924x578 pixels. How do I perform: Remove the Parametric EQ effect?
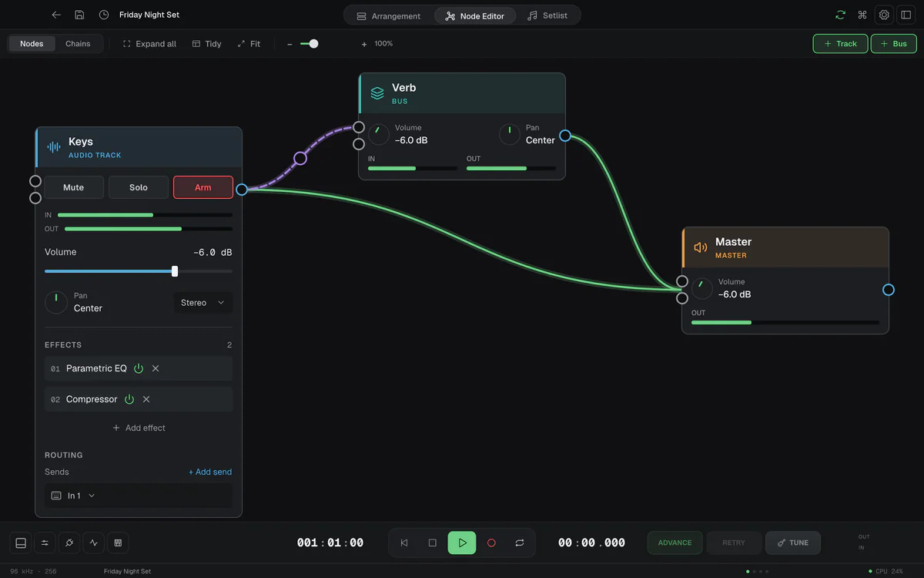pyautogui.click(x=156, y=368)
